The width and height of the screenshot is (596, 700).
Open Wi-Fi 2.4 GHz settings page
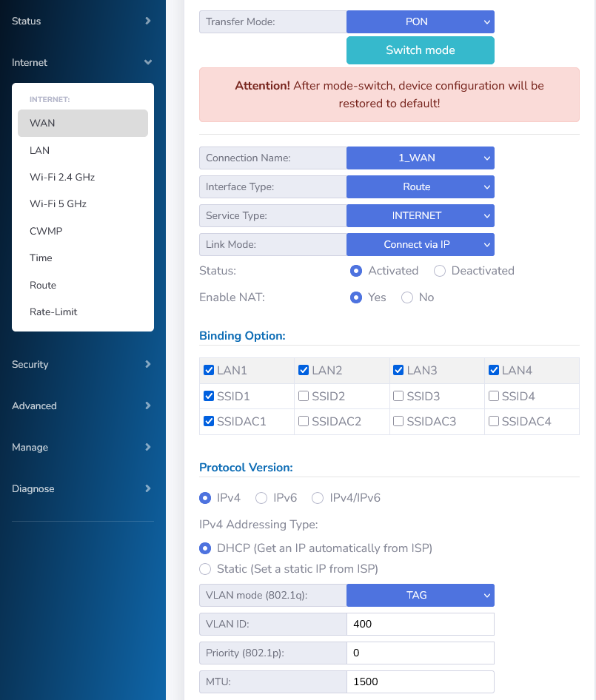[62, 177]
